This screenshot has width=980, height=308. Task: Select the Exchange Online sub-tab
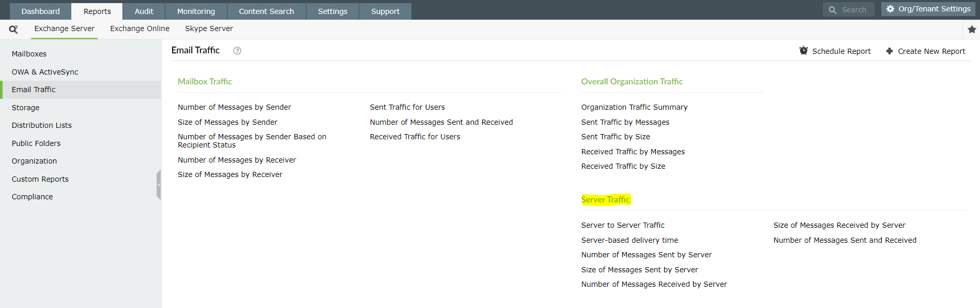(140, 28)
